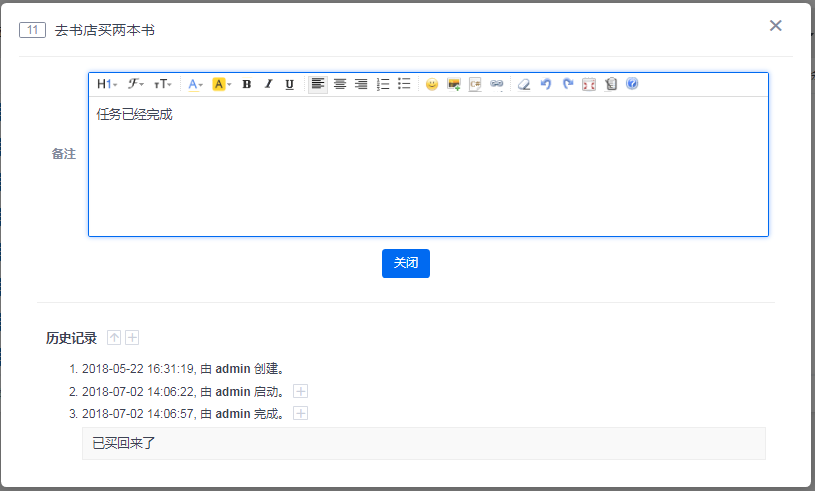The image size is (815, 491).
Task: Expand the 启动 history entry details
Action: click(300, 391)
